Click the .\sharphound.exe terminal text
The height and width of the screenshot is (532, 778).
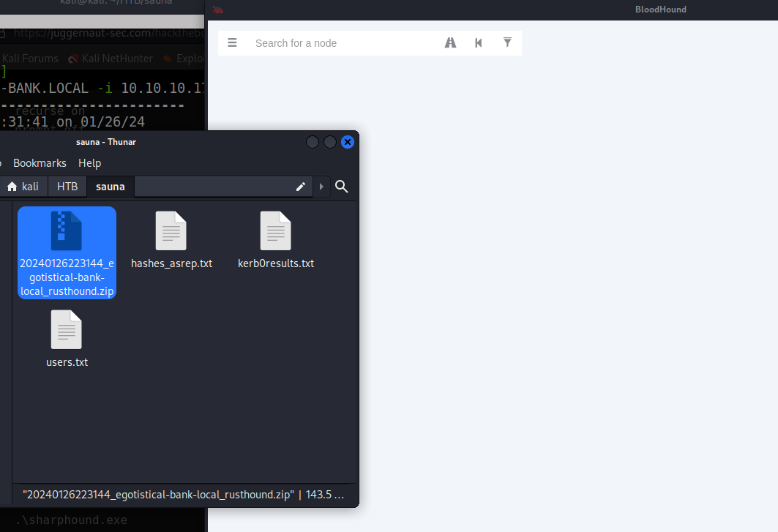(x=71, y=520)
